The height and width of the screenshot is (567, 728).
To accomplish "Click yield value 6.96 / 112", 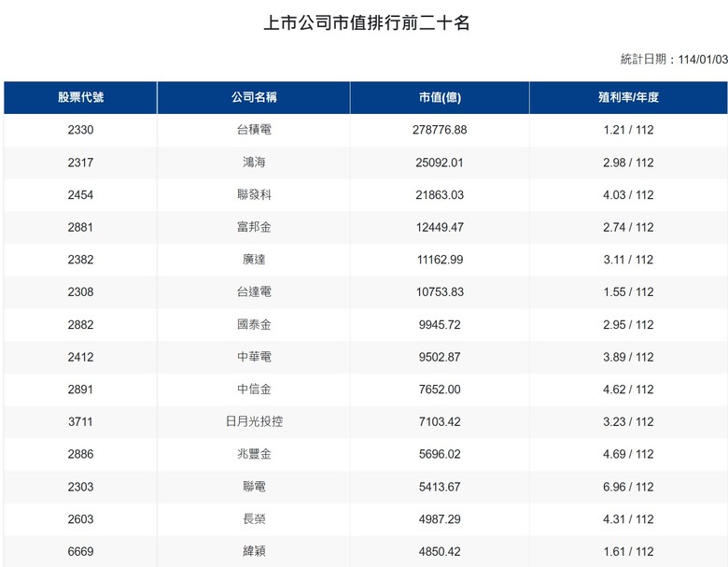I will pos(628,487).
